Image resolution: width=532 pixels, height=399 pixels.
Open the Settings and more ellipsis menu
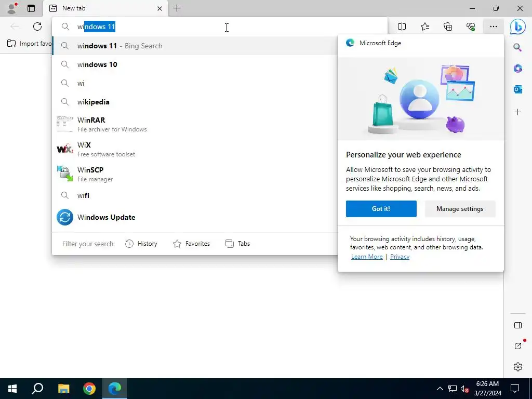494,26
